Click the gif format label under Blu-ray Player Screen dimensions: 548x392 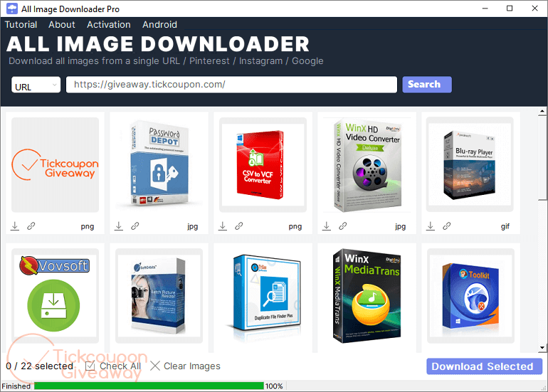pos(505,226)
